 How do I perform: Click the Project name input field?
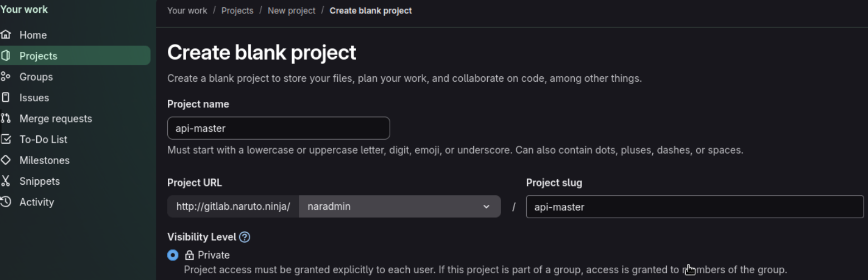[x=278, y=129]
